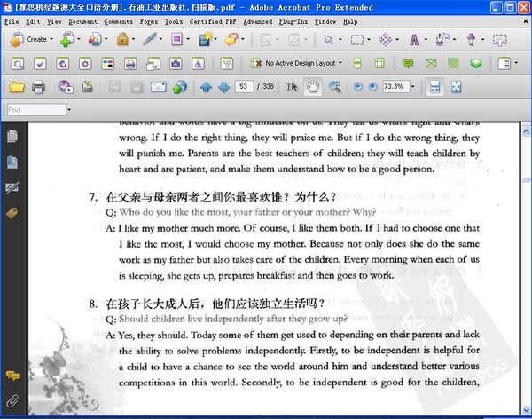The height and width of the screenshot is (419, 532).
Task: Click the purple printer action icon
Action: pyautogui.click(x=130, y=64)
